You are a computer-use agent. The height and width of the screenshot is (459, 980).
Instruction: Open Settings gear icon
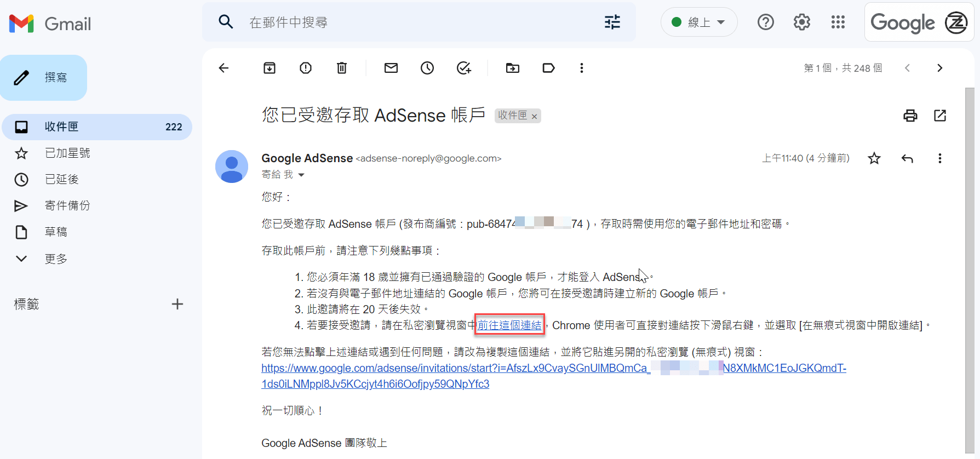801,22
